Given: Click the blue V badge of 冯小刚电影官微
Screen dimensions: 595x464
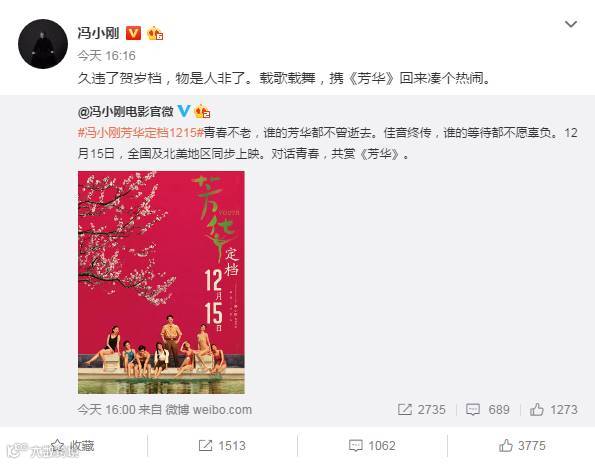Looking at the screenshot, I should 184,111.
